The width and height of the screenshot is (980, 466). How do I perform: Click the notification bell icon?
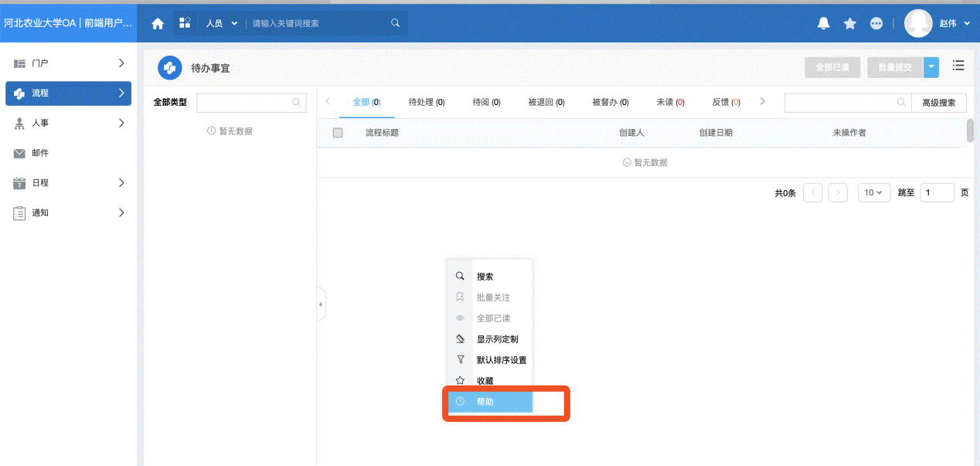click(824, 23)
